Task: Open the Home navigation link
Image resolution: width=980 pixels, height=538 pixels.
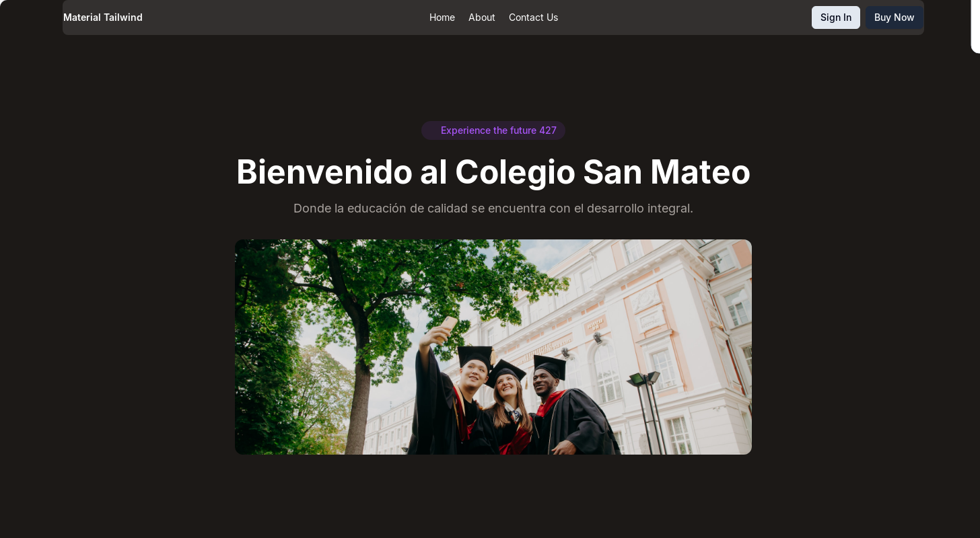Action: pos(442,17)
